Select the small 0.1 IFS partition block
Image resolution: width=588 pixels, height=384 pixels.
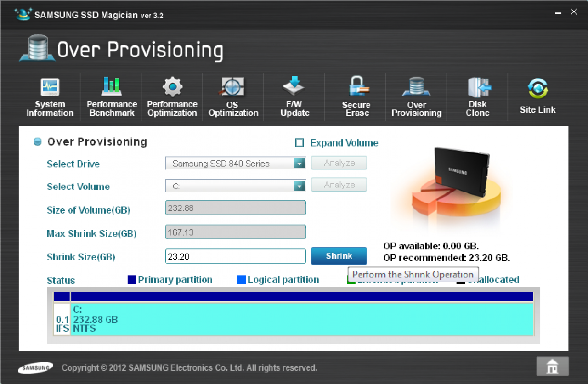coord(62,319)
